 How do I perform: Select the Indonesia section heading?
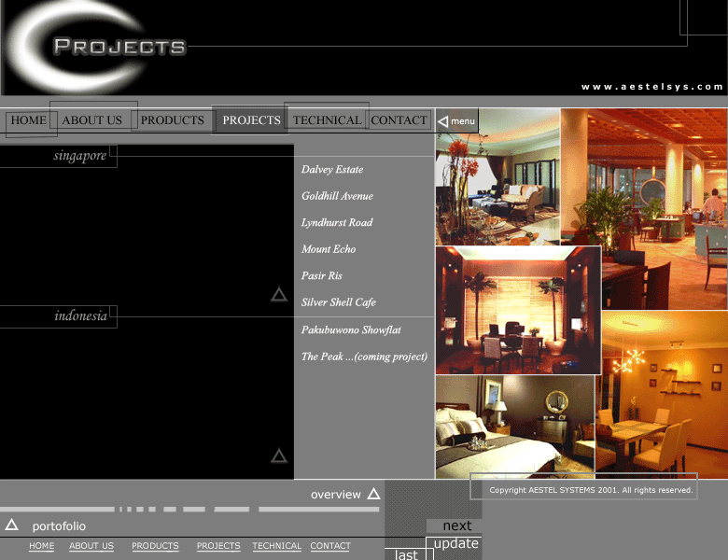80,316
